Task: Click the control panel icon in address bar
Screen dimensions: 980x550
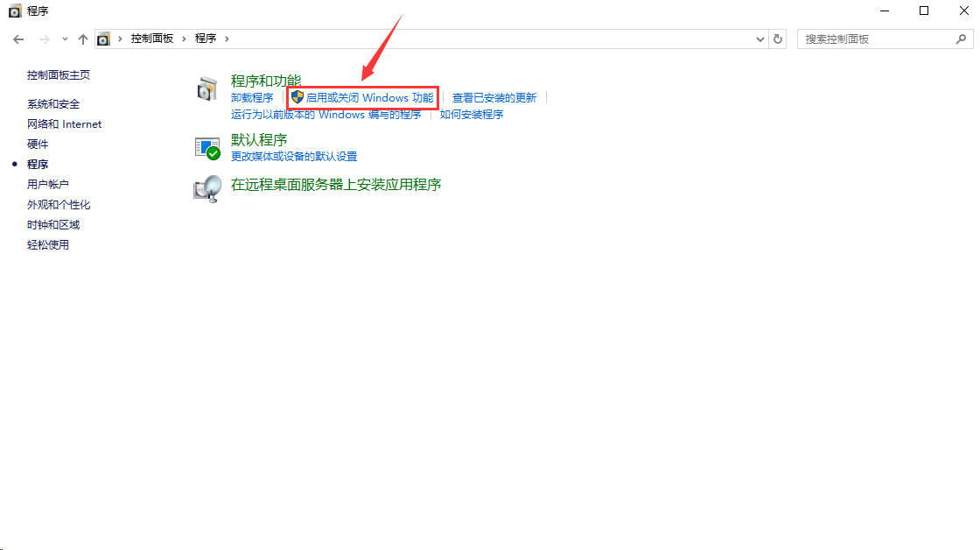Action: pyautogui.click(x=103, y=39)
